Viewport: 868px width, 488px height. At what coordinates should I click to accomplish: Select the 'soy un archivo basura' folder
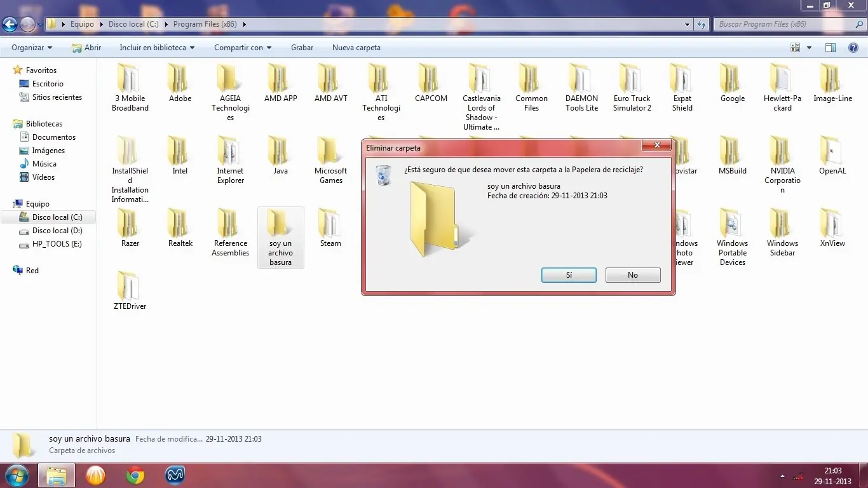(x=281, y=238)
